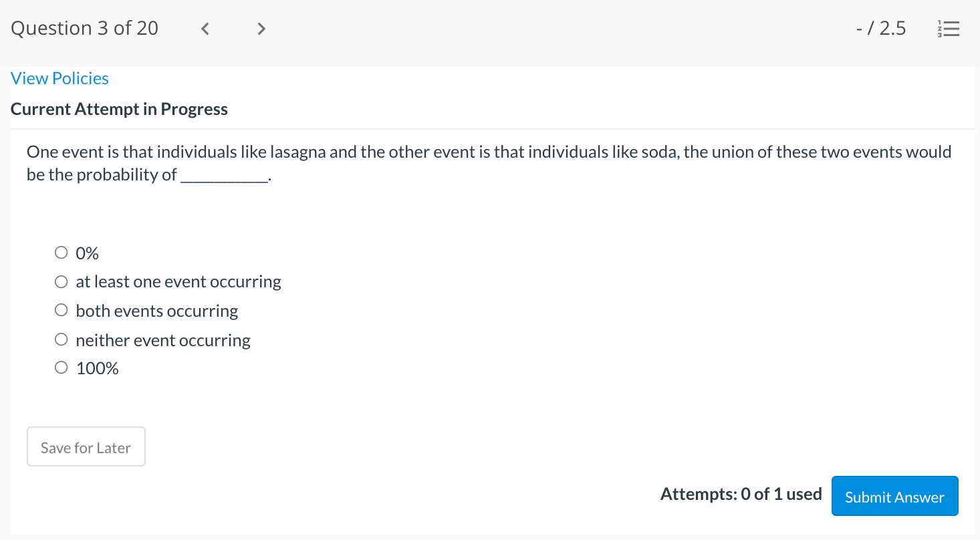Image resolution: width=980 pixels, height=540 pixels.
Task: Click the Submit Answer button
Action: [x=894, y=496]
